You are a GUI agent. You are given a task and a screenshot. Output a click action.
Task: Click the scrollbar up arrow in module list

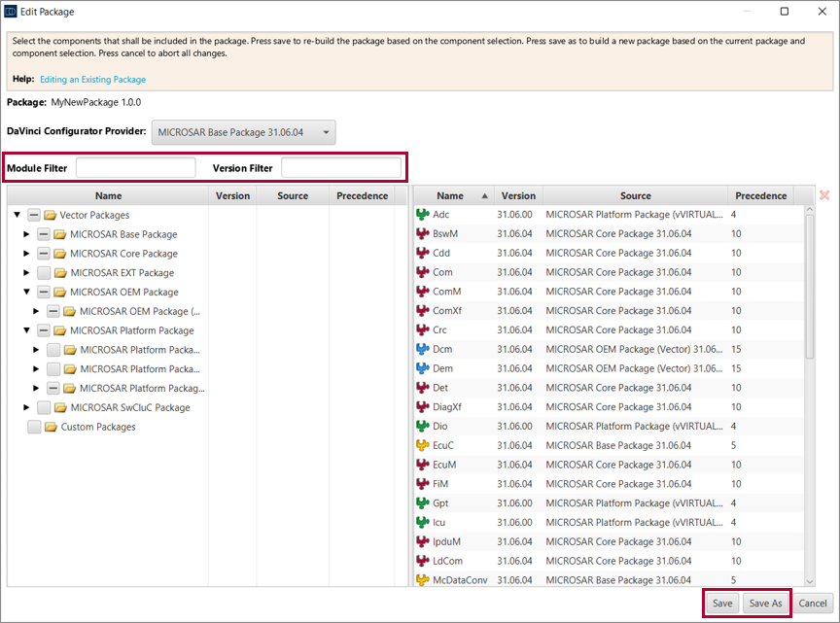(810, 210)
